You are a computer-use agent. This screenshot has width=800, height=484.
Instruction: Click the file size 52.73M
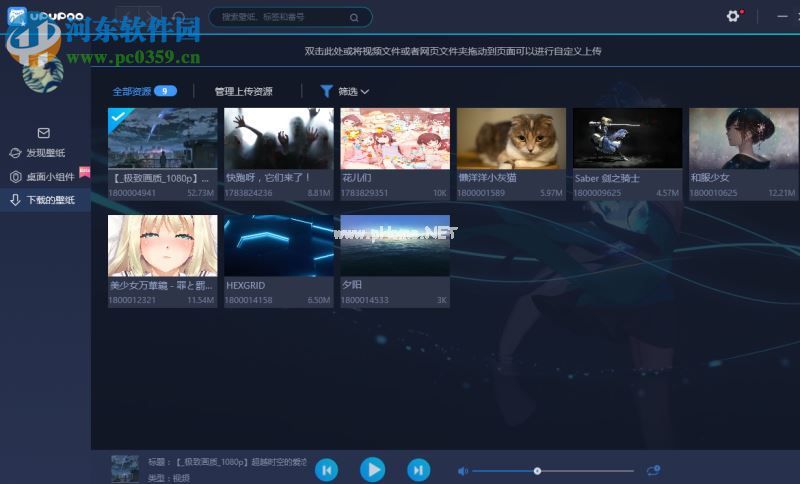coord(201,193)
